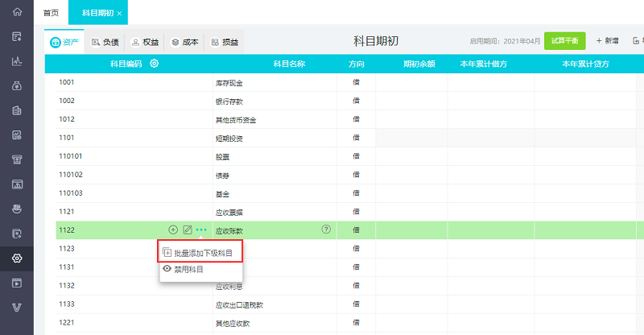The height and width of the screenshot is (335, 644).
Task: Click the account name 其他货币资金
Action: (x=236, y=121)
